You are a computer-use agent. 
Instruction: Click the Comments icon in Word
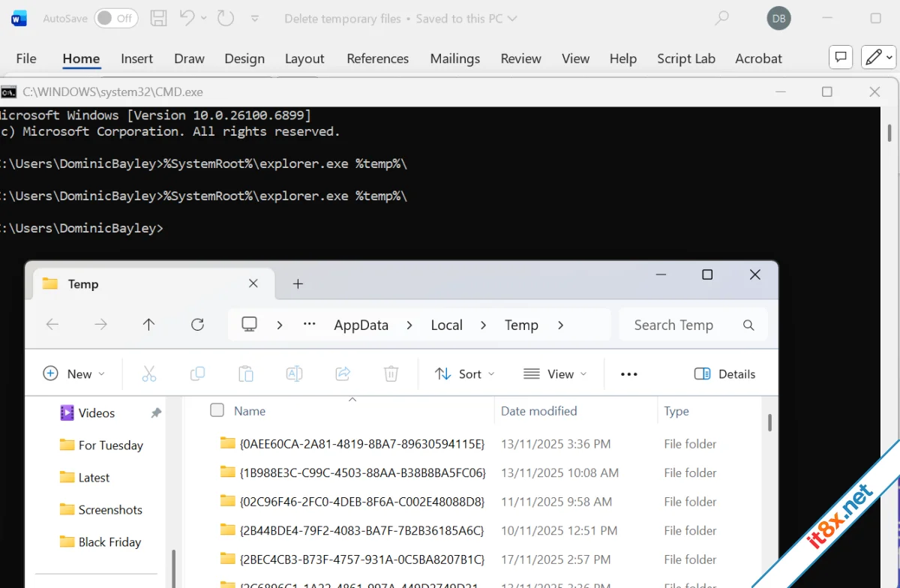coord(841,57)
